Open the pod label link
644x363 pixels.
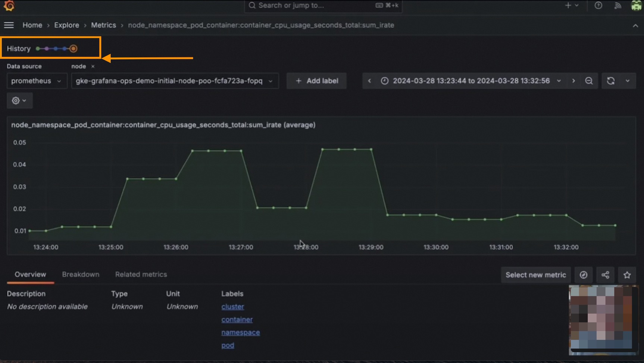(228, 345)
